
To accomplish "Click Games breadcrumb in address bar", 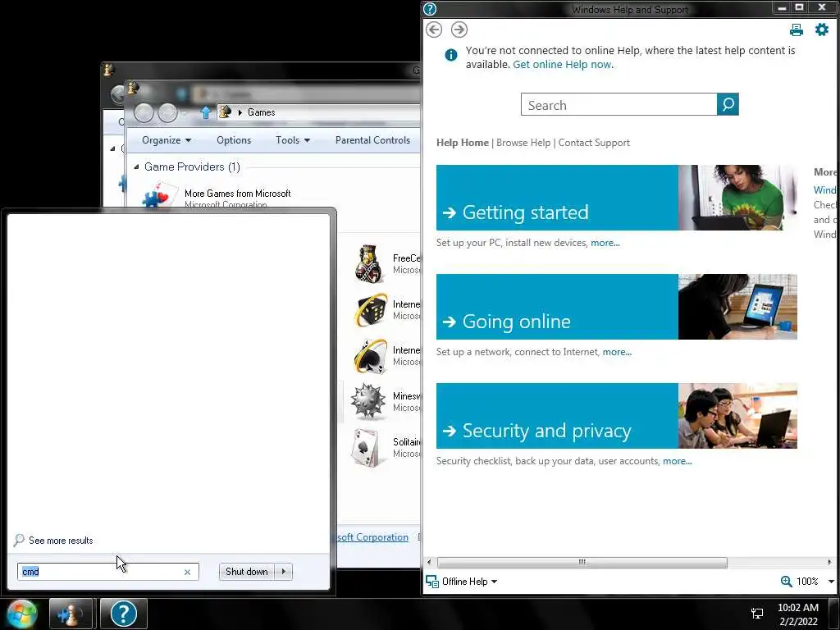I will pyautogui.click(x=262, y=112).
